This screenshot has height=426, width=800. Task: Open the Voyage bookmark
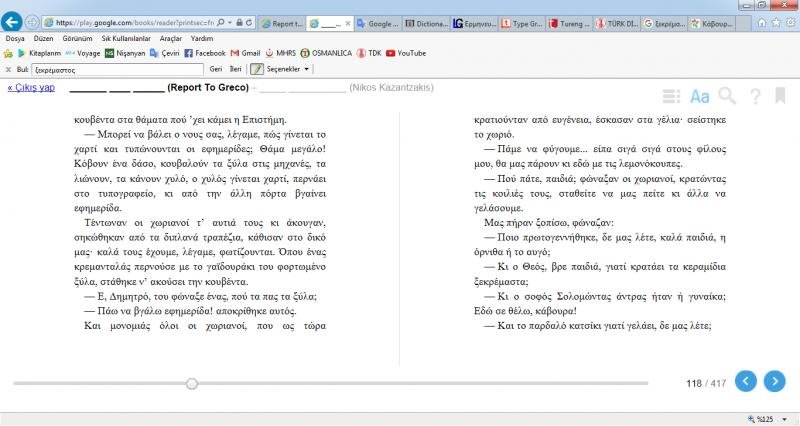pos(83,53)
